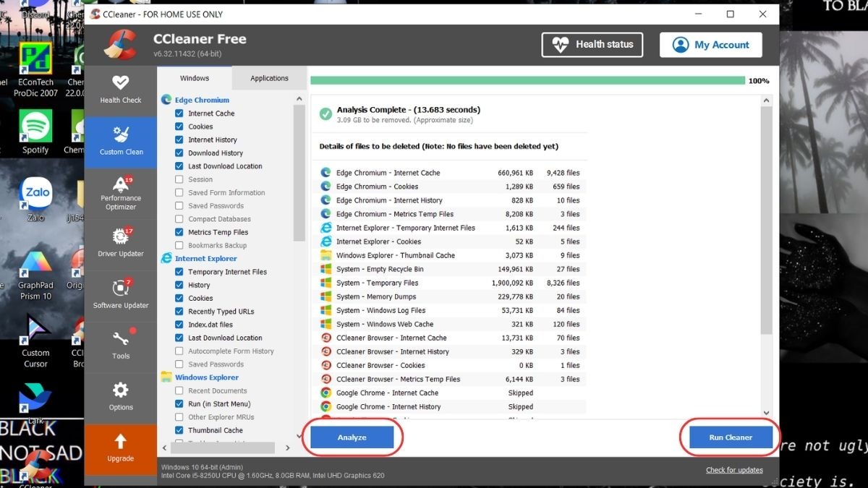Enable Autocomplete Form History checkbox

(179, 351)
